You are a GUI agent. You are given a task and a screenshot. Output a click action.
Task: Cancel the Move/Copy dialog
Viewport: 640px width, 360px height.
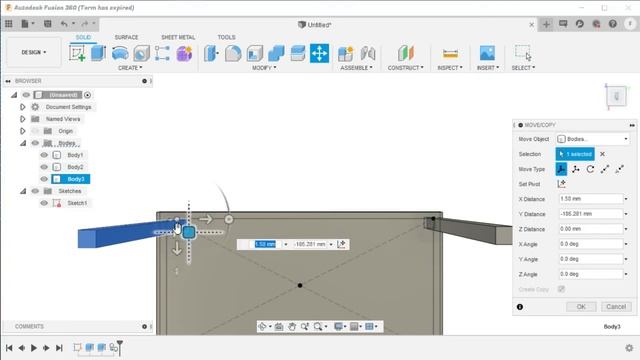tap(616, 307)
